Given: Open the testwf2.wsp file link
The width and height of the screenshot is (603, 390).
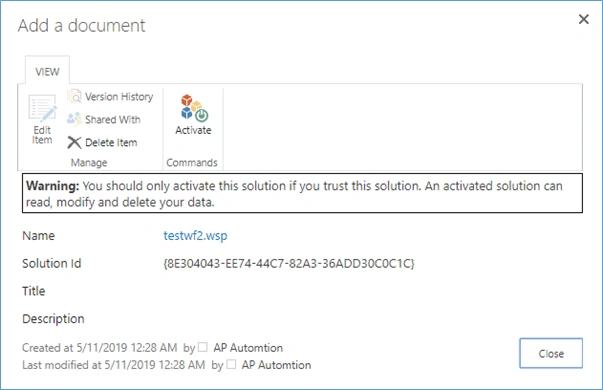Looking at the screenshot, I should click(195, 235).
